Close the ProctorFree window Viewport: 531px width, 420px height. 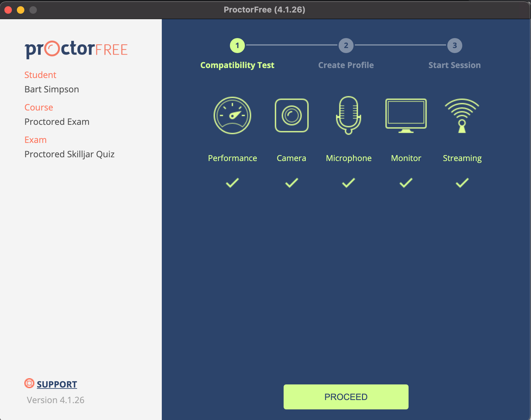(8, 10)
